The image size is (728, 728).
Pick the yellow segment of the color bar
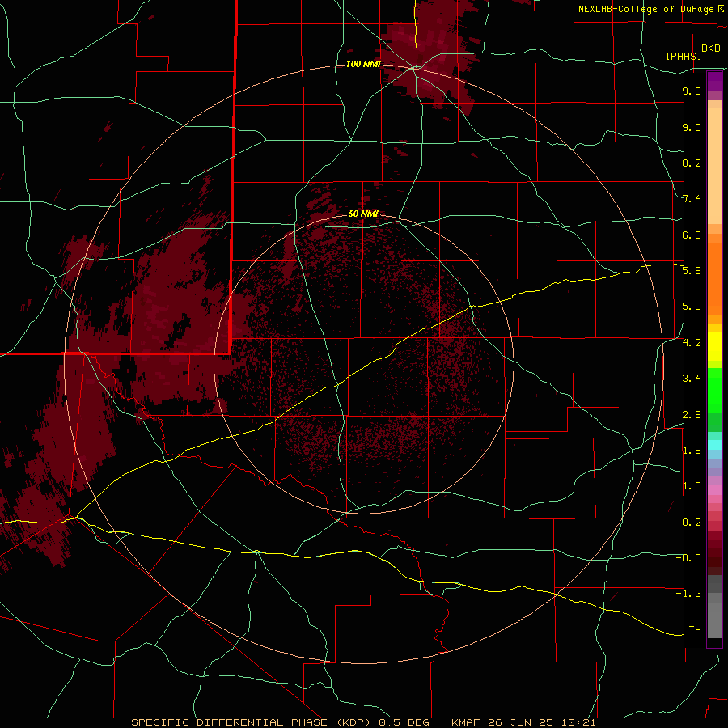tap(714, 346)
